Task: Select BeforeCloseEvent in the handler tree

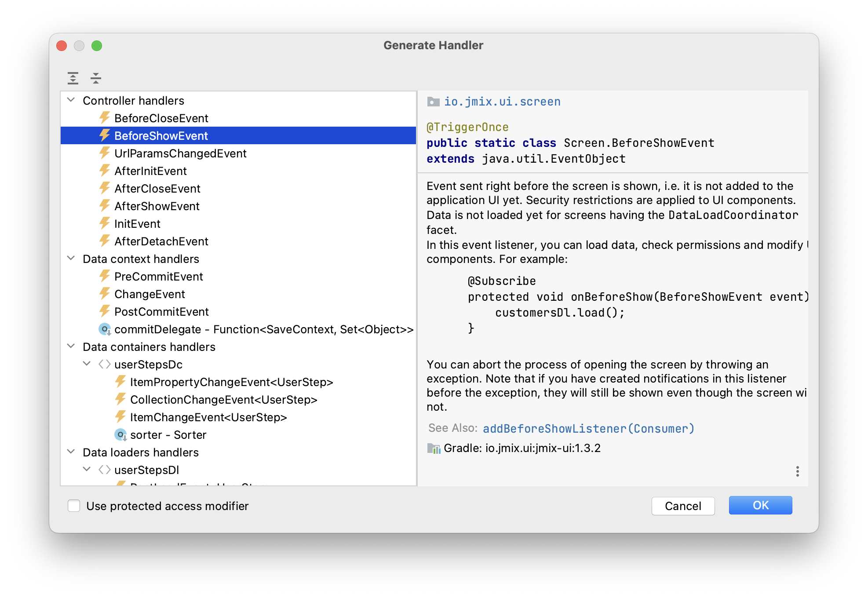Action: pos(238,118)
